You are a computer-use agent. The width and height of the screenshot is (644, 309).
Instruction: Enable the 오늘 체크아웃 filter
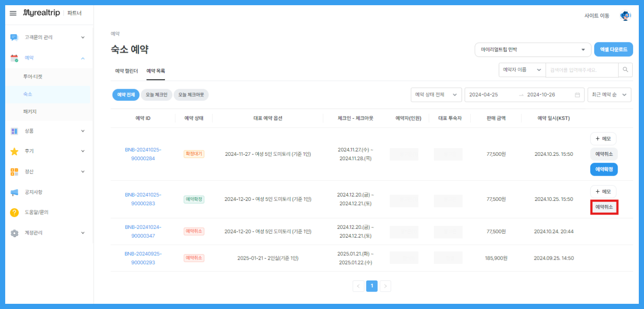[x=191, y=94]
